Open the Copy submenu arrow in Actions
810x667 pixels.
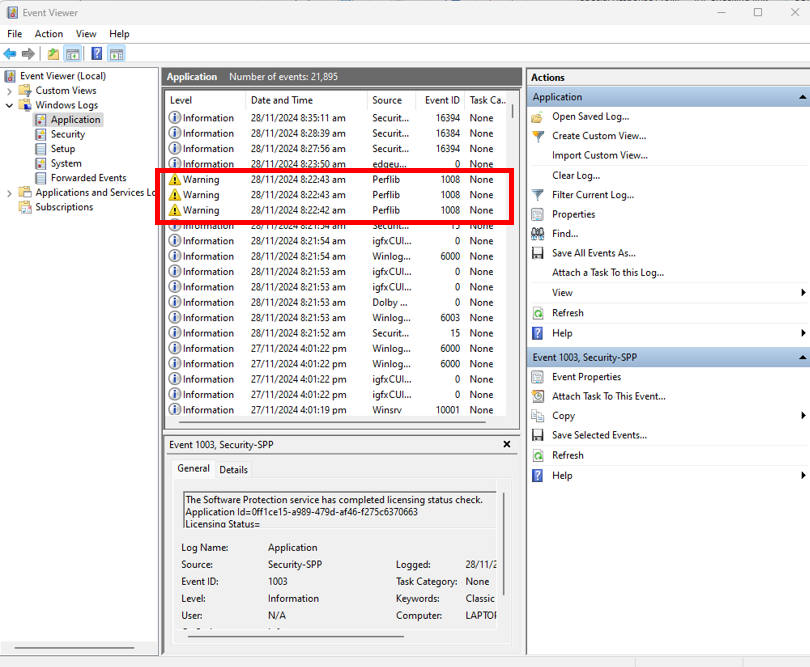[803, 415]
